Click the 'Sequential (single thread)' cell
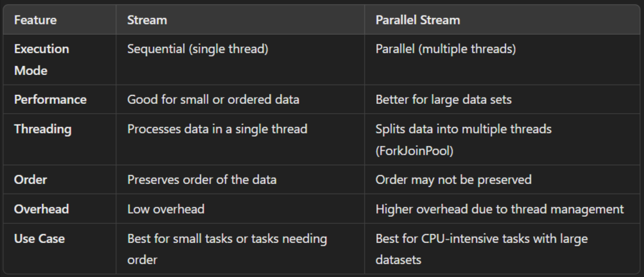Screen dimensions: 644x277 coord(197,49)
